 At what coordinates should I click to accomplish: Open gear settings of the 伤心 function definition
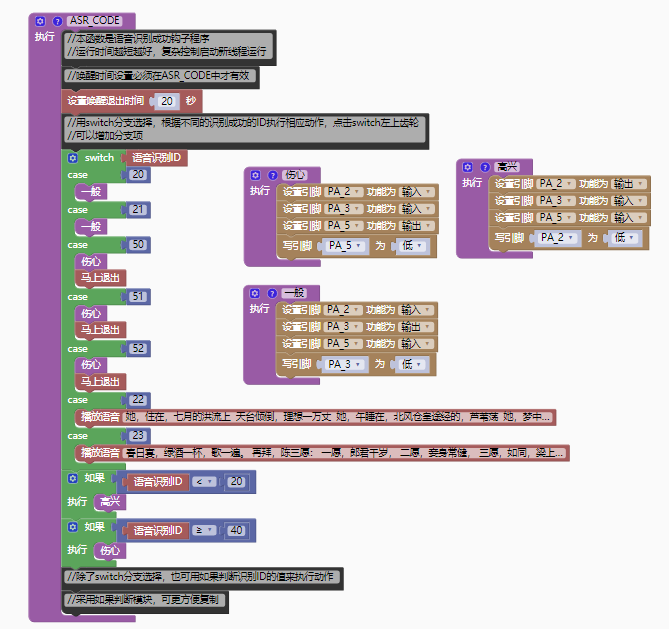tap(255, 175)
